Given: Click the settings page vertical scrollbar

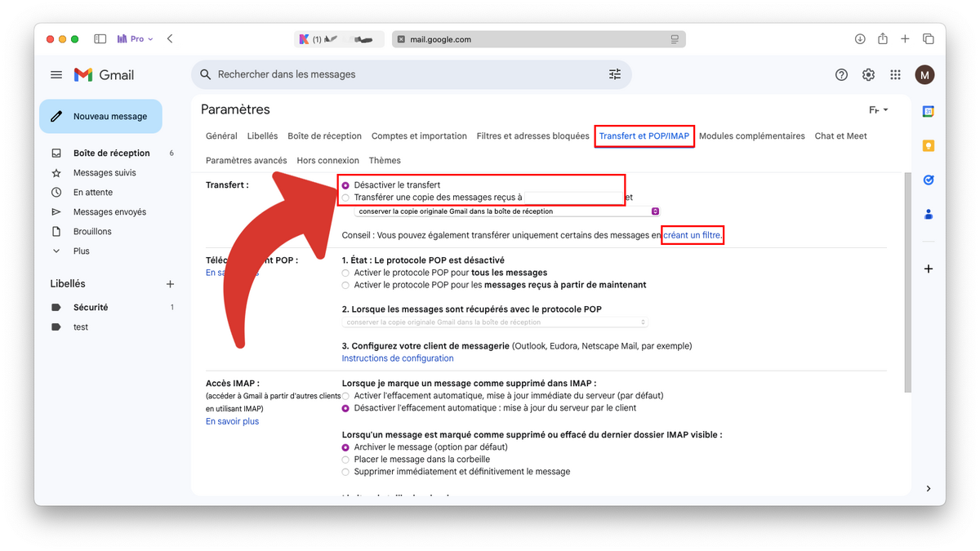Looking at the screenshot, I should 908,282.
